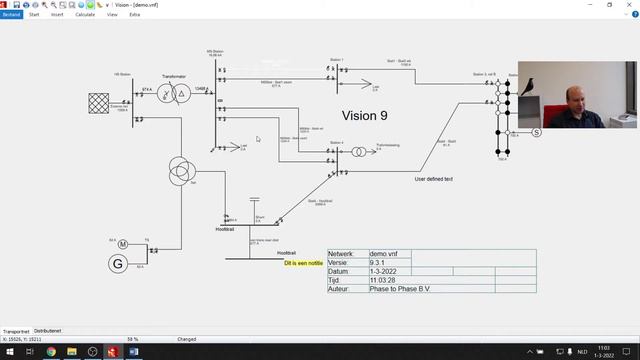The height and width of the screenshot is (360, 640).
Task: Click the '59 %' zoom status entry
Action: 133,339
